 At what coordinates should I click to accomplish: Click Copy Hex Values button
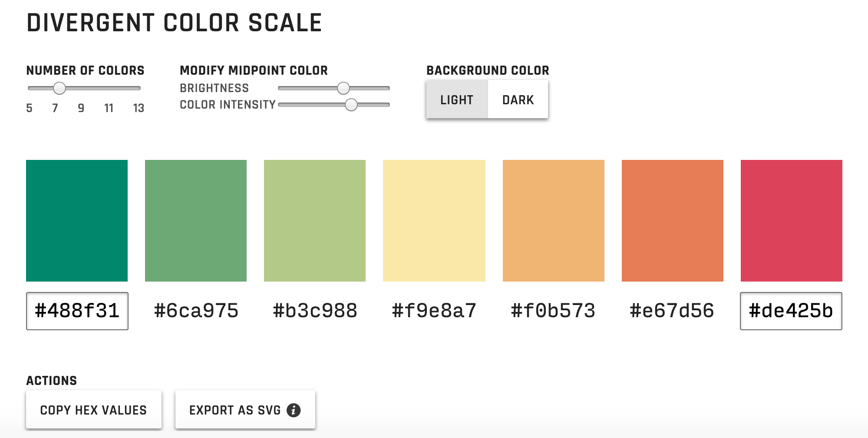click(x=94, y=410)
